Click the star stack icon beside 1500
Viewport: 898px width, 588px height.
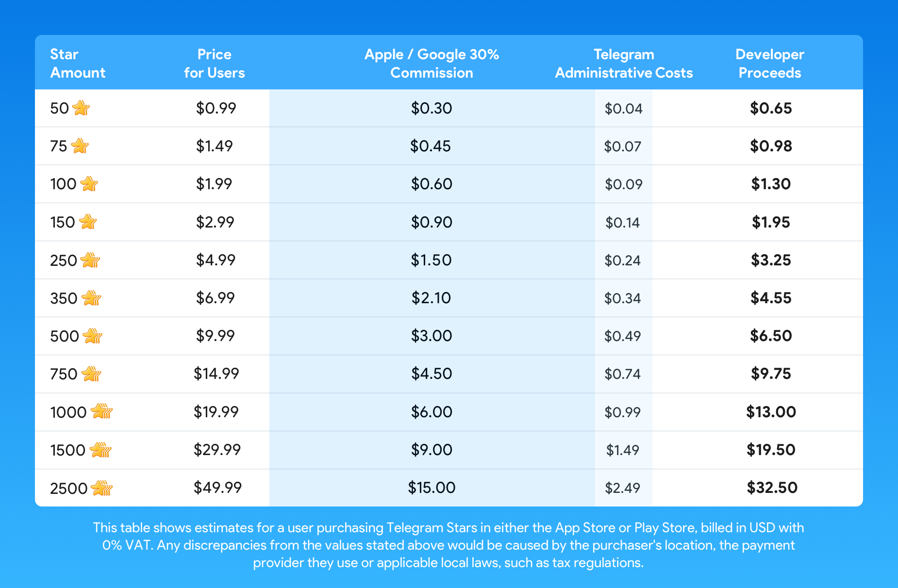pyautogui.click(x=100, y=450)
